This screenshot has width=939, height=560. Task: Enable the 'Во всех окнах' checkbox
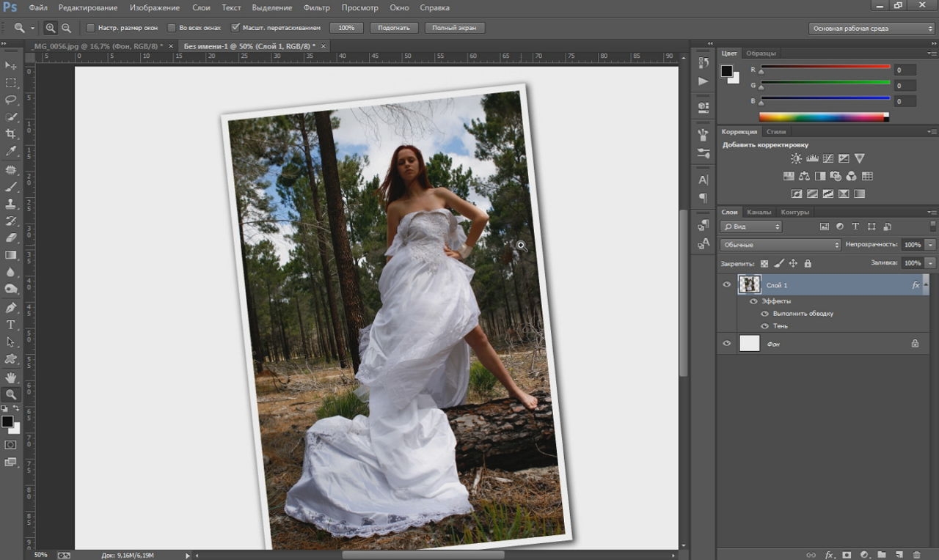click(172, 28)
